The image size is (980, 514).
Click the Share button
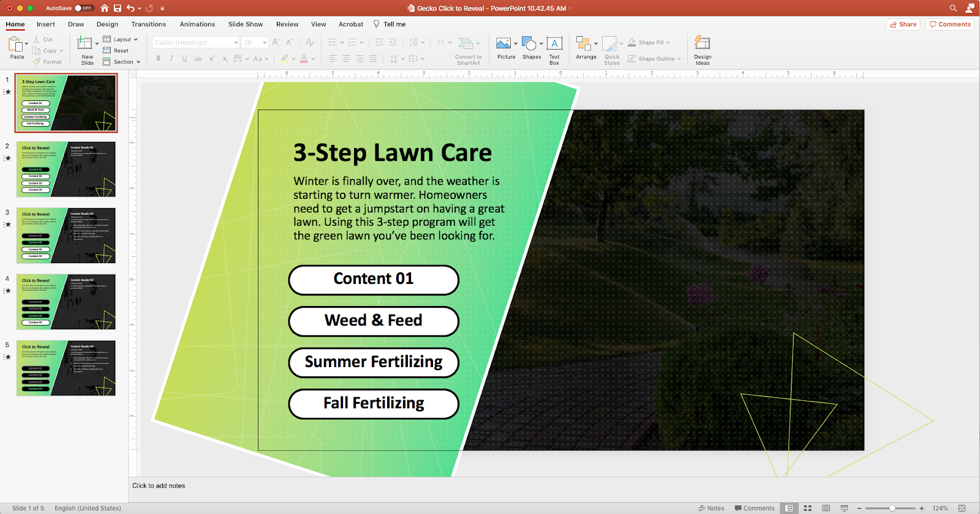[x=903, y=24]
